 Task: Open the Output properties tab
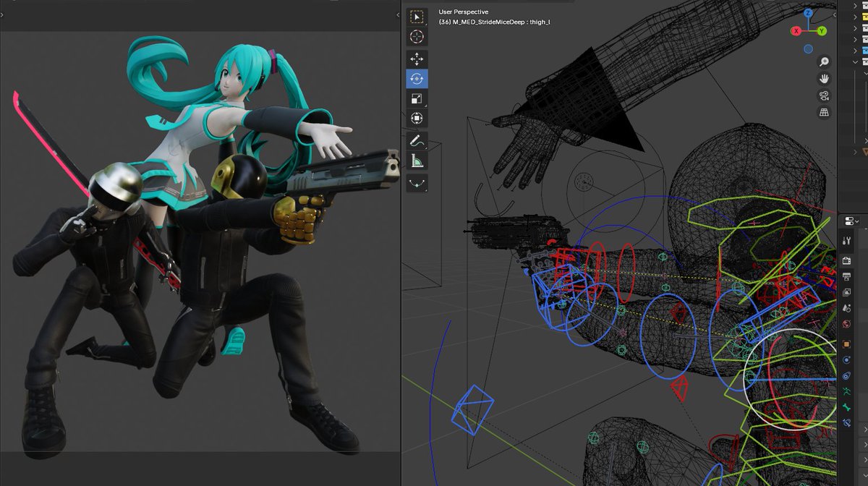click(x=847, y=276)
